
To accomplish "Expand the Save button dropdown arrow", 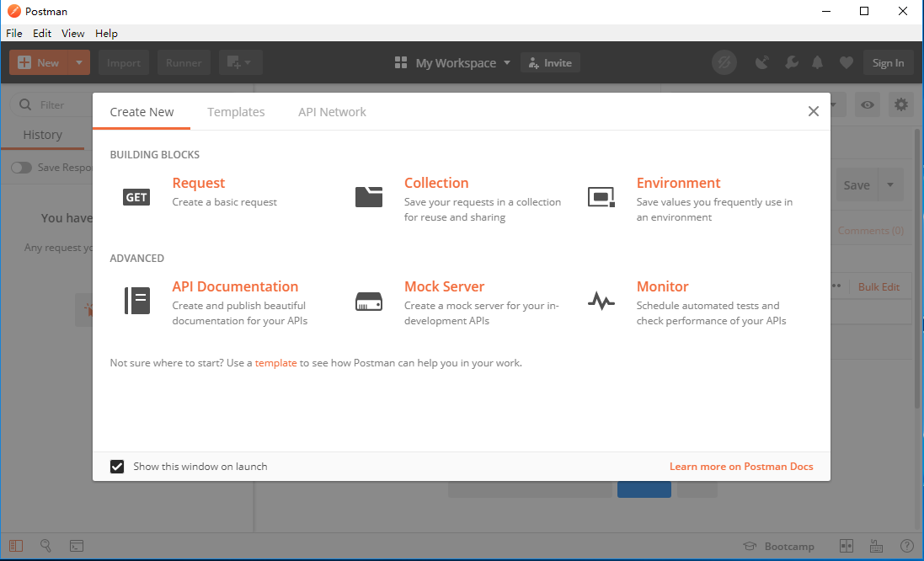I will (x=890, y=185).
